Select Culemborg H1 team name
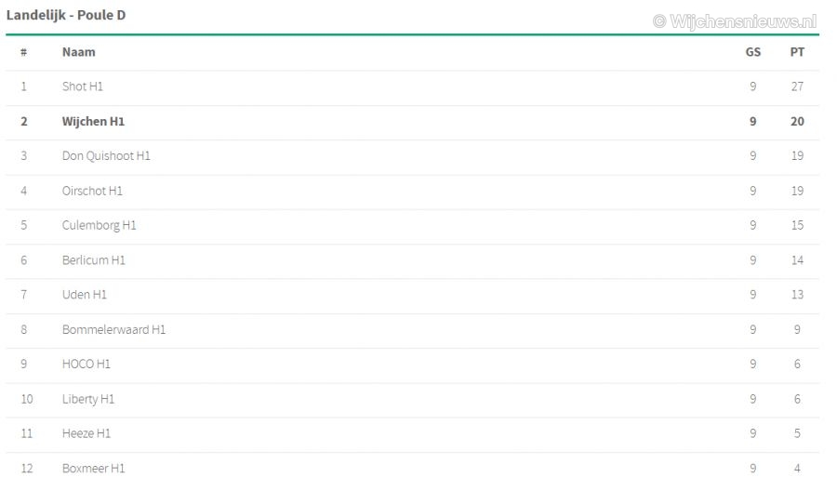The height and width of the screenshot is (504, 837). 100,225
